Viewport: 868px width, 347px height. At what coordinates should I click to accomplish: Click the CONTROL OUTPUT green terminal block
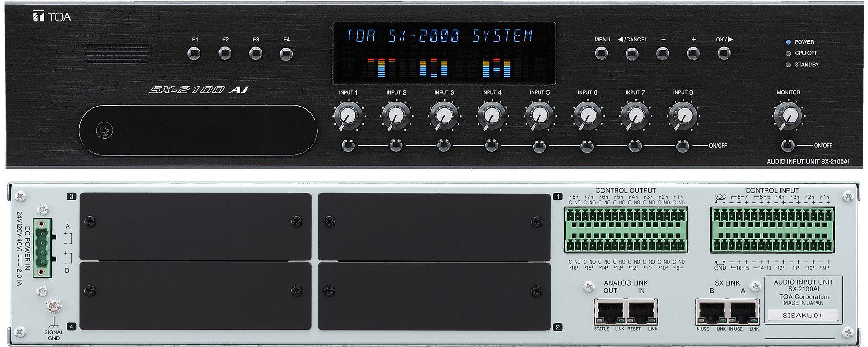coord(626,230)
